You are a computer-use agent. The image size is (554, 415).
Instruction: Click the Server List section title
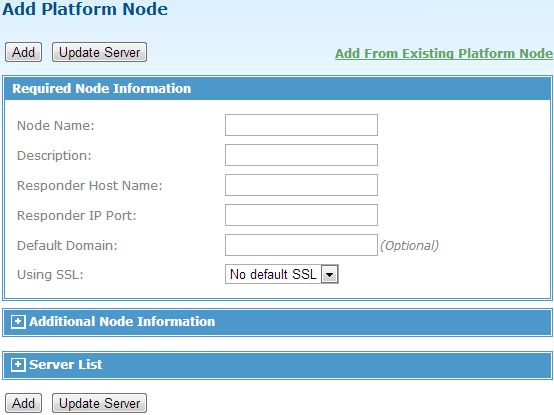point(66,364)
